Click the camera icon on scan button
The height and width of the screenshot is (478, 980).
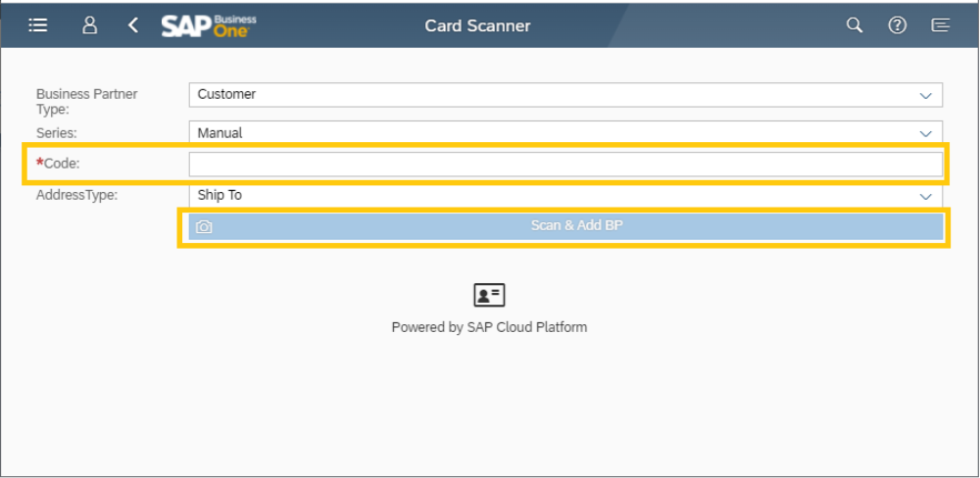point(204,226)
